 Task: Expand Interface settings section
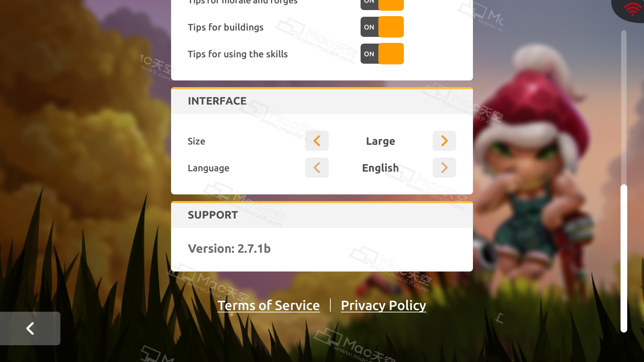click(x=217, y=100)
